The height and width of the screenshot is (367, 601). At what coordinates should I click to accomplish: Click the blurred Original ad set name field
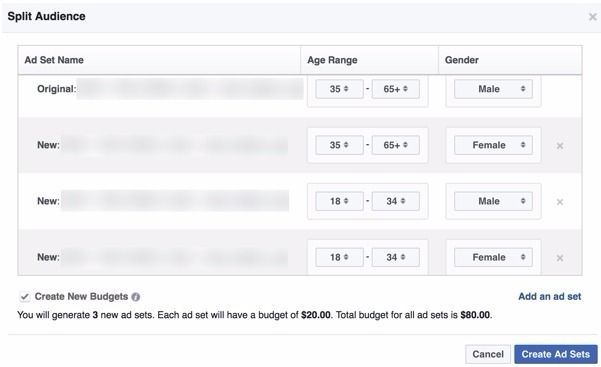click(190, 89)
